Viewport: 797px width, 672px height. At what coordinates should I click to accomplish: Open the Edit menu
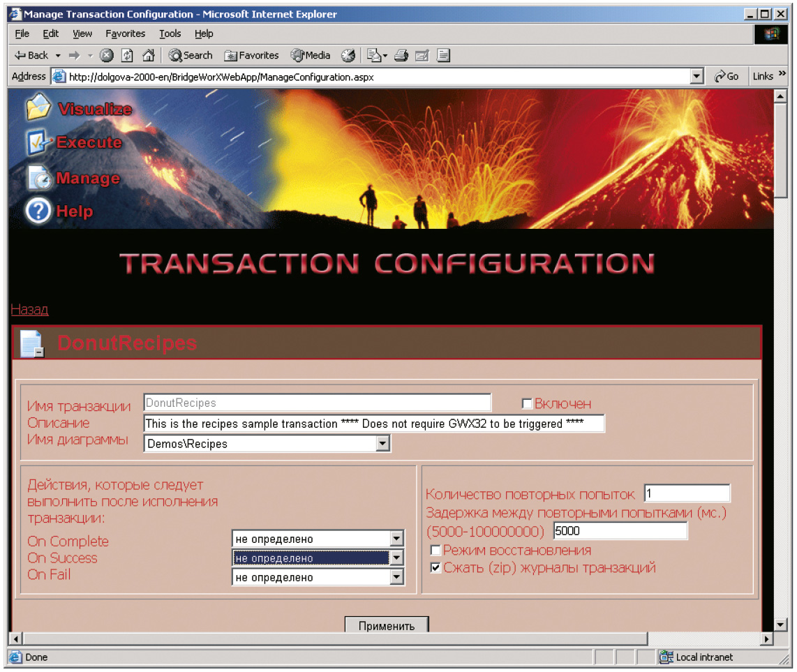[50, 33]
